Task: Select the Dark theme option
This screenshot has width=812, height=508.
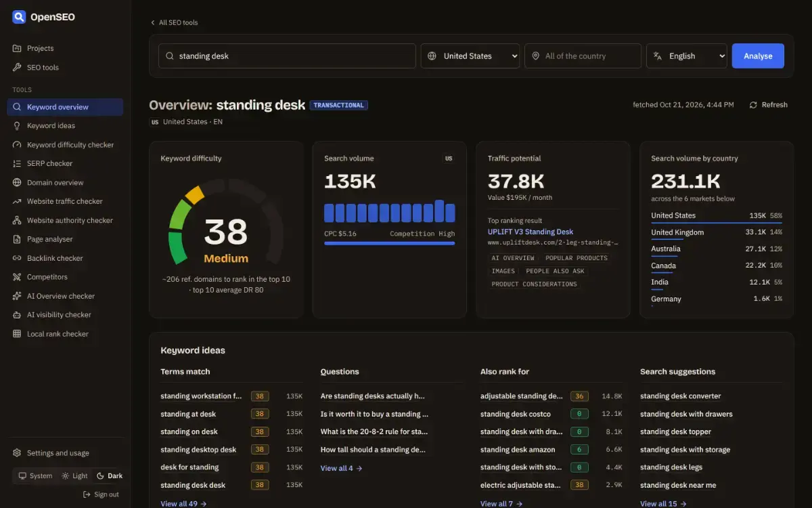Action: click(110, 475)
